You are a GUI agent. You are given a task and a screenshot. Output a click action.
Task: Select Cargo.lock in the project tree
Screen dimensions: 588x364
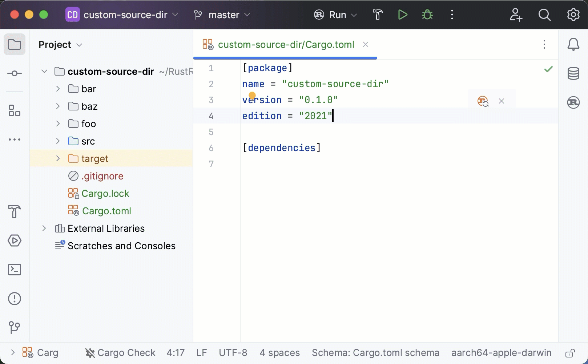point(105,193)
